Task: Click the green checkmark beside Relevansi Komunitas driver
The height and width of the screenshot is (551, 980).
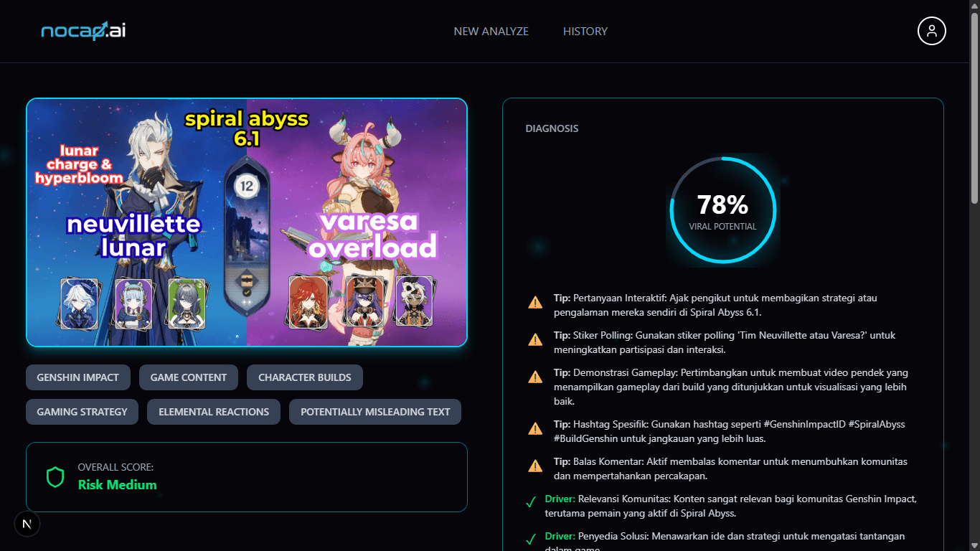Action: click(x=532, y=501)
